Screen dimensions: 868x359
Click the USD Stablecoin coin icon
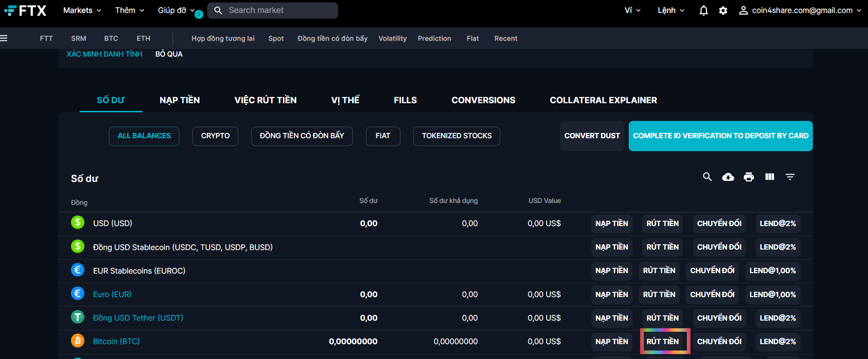pyautogui.click(x=78, y=246)
